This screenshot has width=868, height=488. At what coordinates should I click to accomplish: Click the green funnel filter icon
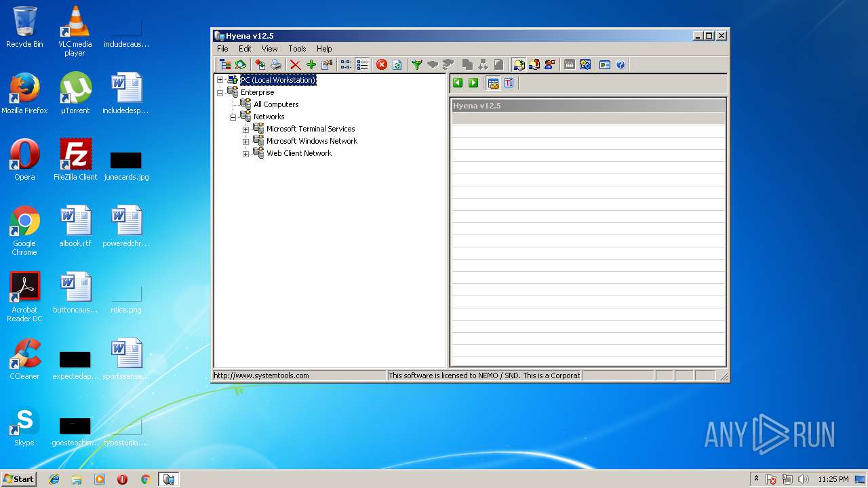[416, 64]
